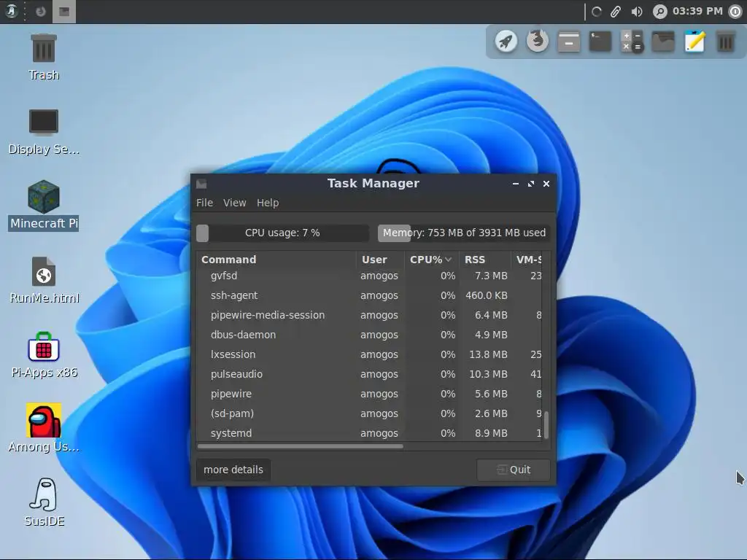Launch the terminal from the dock
This screenshot has height=560, width=747.
pos(600,42)
